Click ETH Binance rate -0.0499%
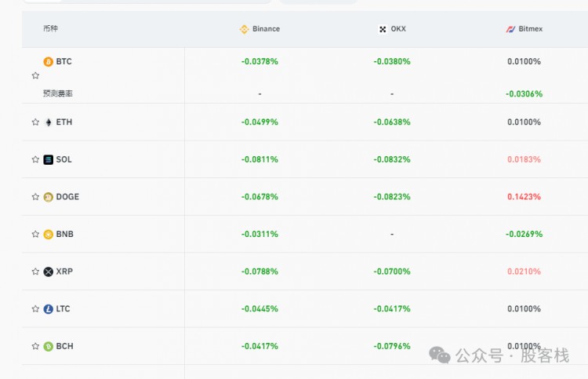The image size is (588, 379). click(x=260, y=122)
